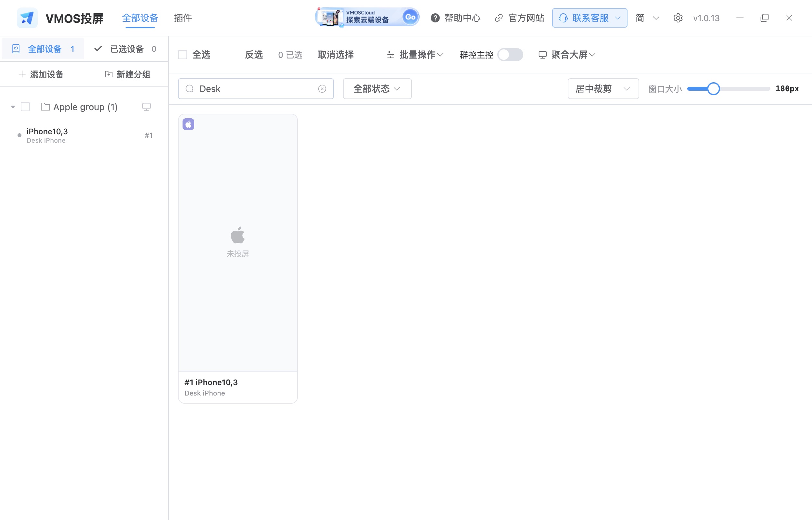Click the official website link icon
Viewport: 812px width, 520px height.
[x=499, y=18]
